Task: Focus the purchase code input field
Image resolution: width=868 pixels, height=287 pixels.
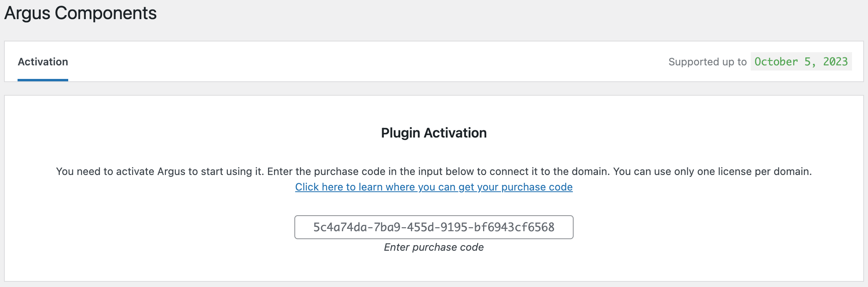Action: [x=434, y=227]
